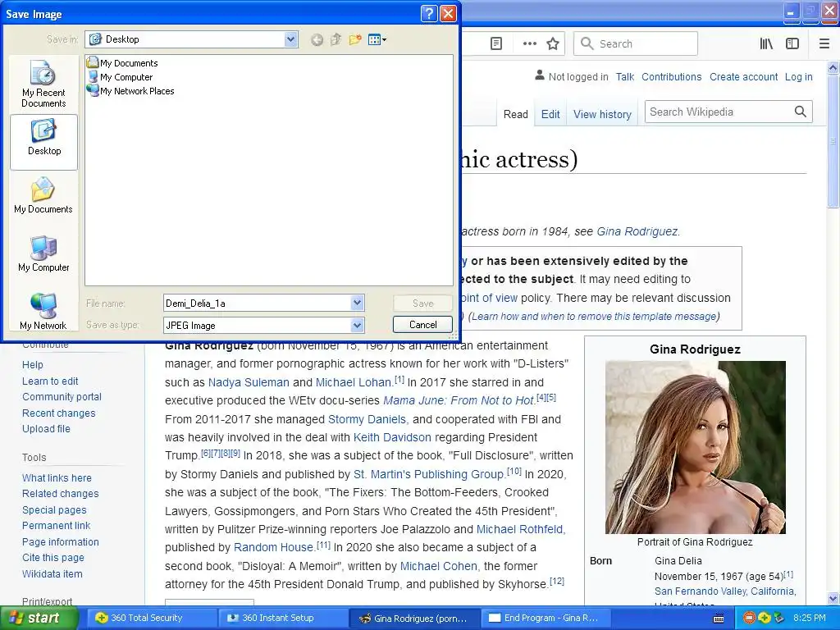Open Recent changes sidebar link
Viewport: 840px width, 630px height.
pos(58,413)
